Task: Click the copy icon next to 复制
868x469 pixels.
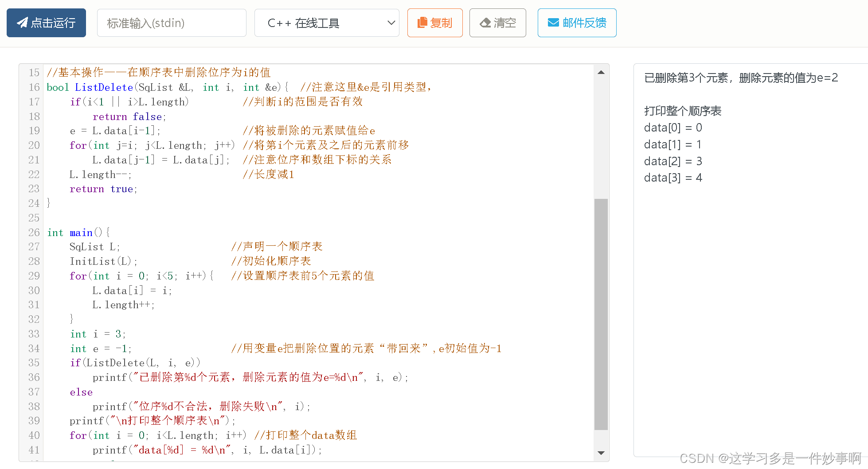Action: click(422, 23)
